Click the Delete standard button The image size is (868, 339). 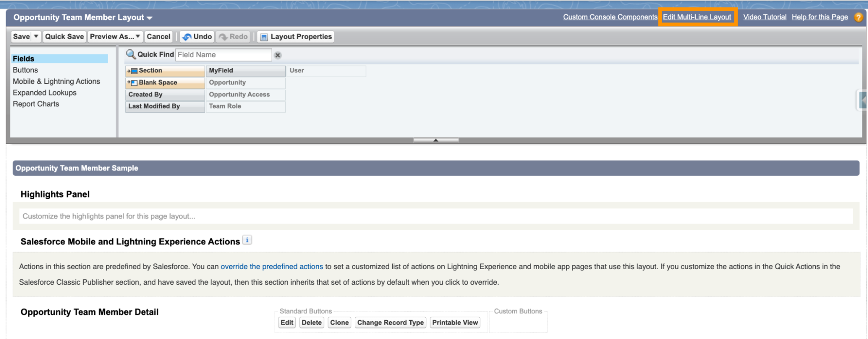point(312,323)
